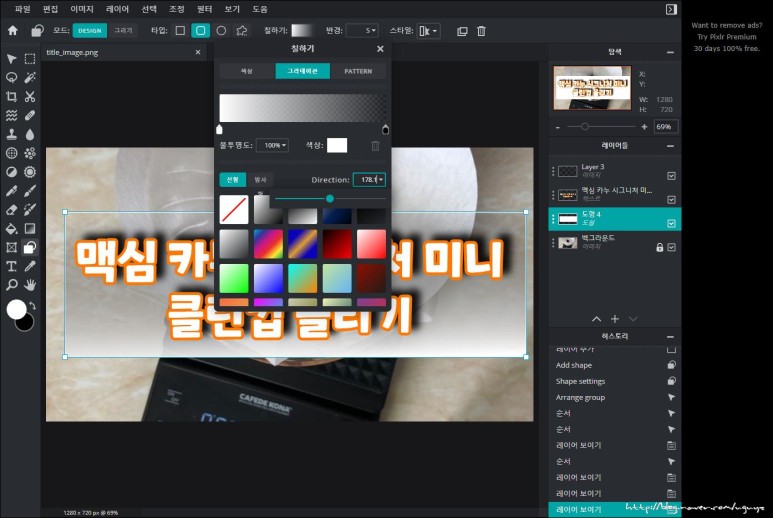Open the 반경 radius dropdown
773x518 pixels.
click(362, 31)
